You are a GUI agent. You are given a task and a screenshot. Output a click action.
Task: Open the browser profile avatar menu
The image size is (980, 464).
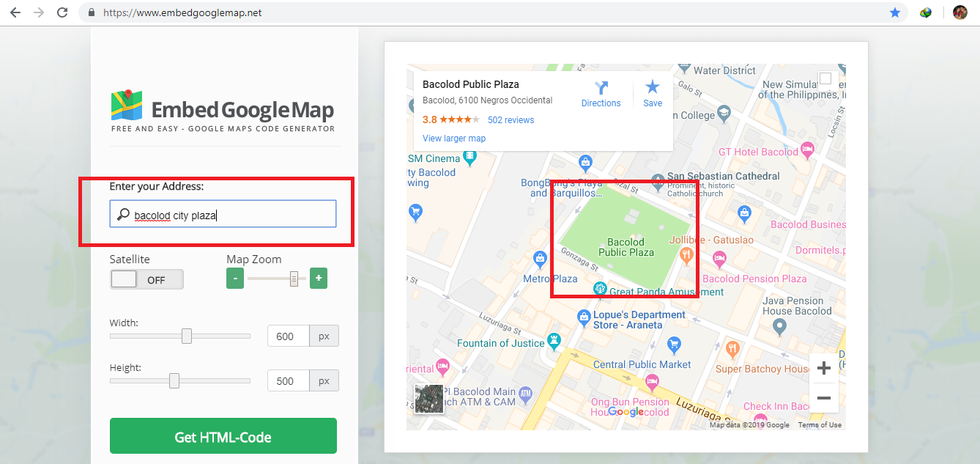961,12
